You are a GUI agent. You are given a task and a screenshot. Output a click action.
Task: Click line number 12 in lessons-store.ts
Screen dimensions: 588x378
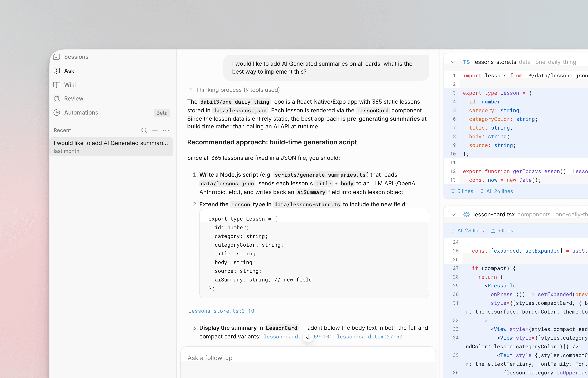(453, 171)
